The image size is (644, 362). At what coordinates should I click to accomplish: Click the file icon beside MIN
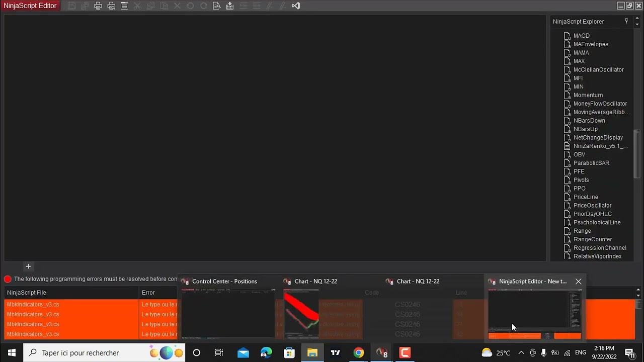[567, 87]
